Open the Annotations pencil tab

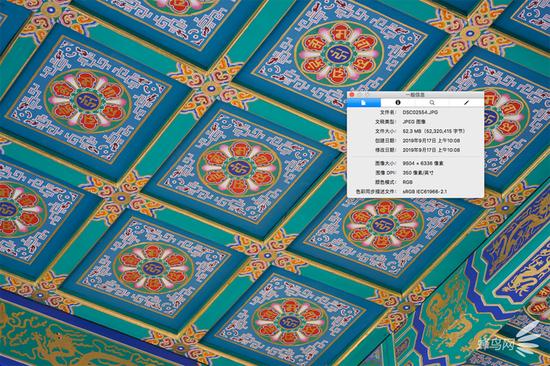click(x=466, y=102)
